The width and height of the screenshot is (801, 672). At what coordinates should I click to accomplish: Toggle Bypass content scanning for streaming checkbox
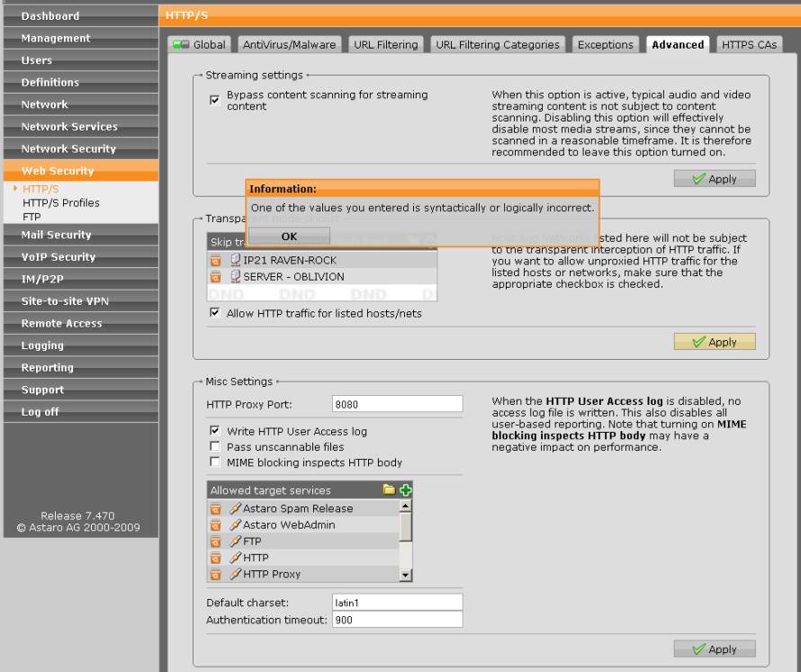[x=214, y=100]
